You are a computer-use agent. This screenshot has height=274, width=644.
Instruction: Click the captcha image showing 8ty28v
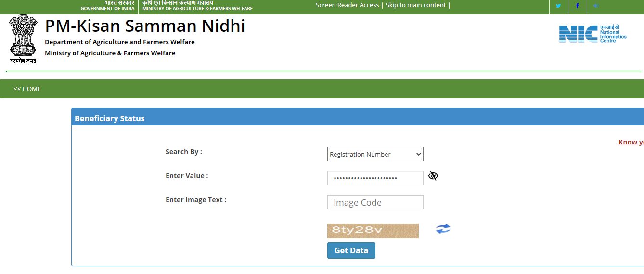373,231
